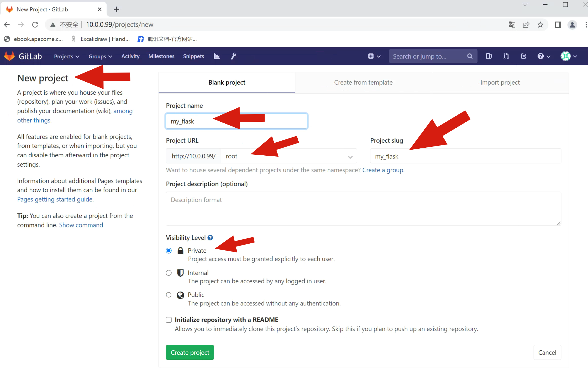Click the Visibility Level help question icon

tap(210, 238)
